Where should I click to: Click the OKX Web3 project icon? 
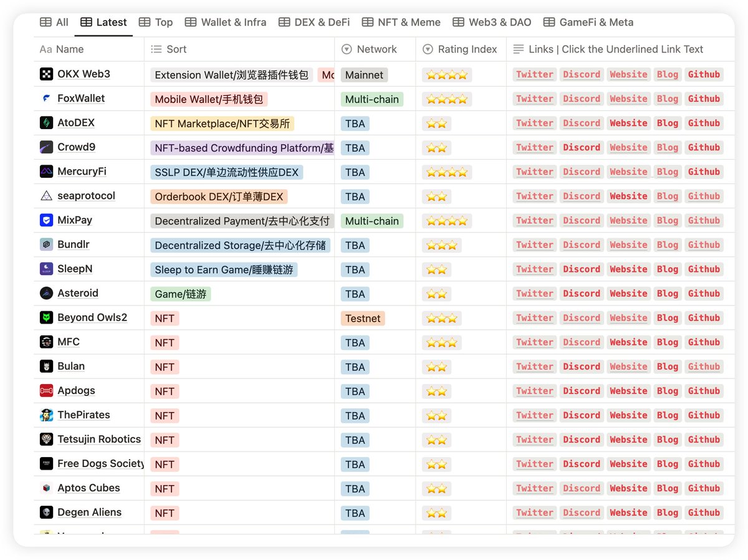pos(47,74)
